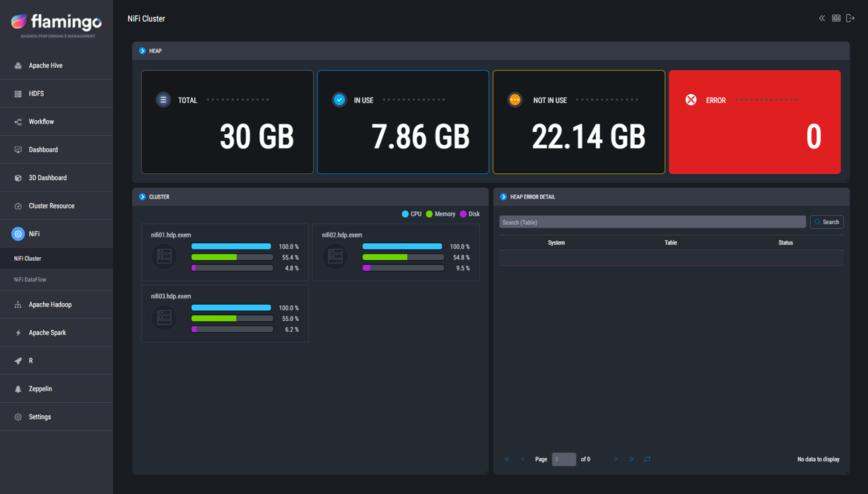Go to the next page of results

616,459
